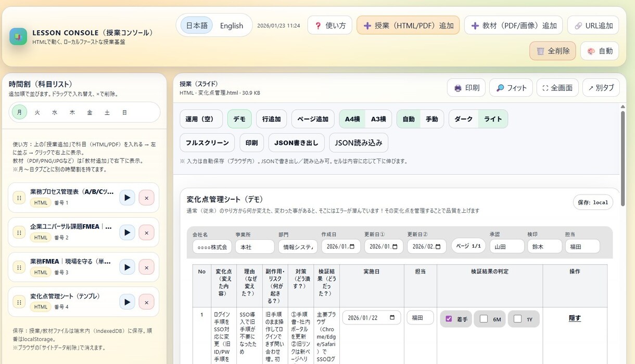Screen dimensions: 635x364
Task: Remove 業務プロセス管理表 with its × button
Action: point(146,198)
